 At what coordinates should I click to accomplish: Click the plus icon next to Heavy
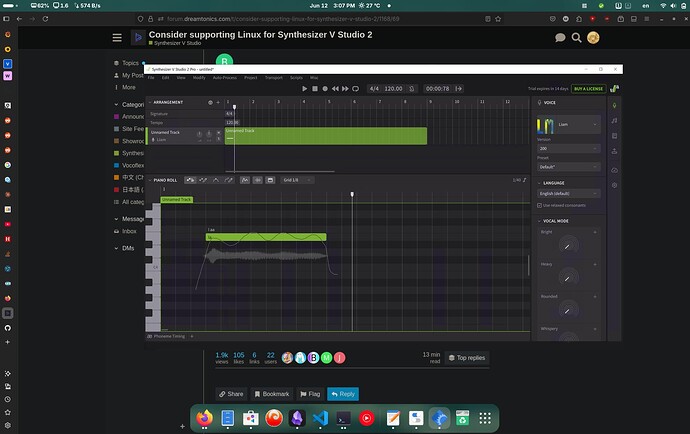click(x=595, y=264)
